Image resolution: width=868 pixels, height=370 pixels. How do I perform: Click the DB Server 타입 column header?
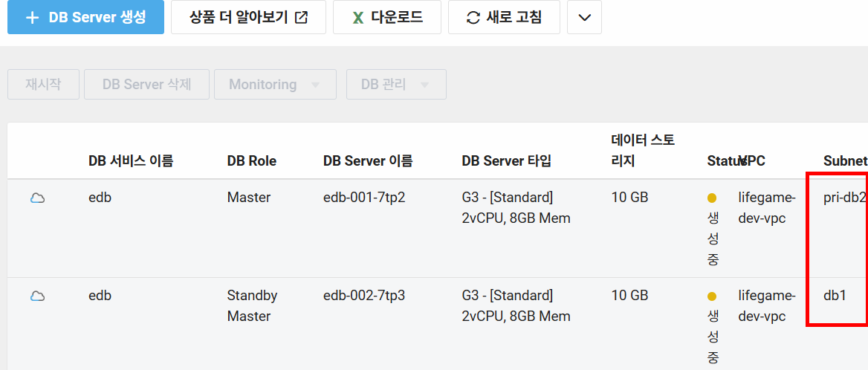[506, 161]
